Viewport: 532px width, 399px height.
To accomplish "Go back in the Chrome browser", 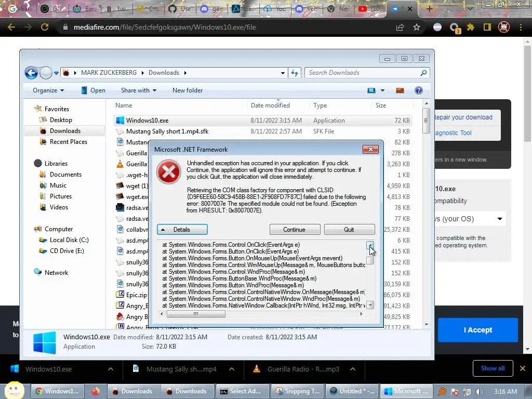I will click(x=11, y=27).
